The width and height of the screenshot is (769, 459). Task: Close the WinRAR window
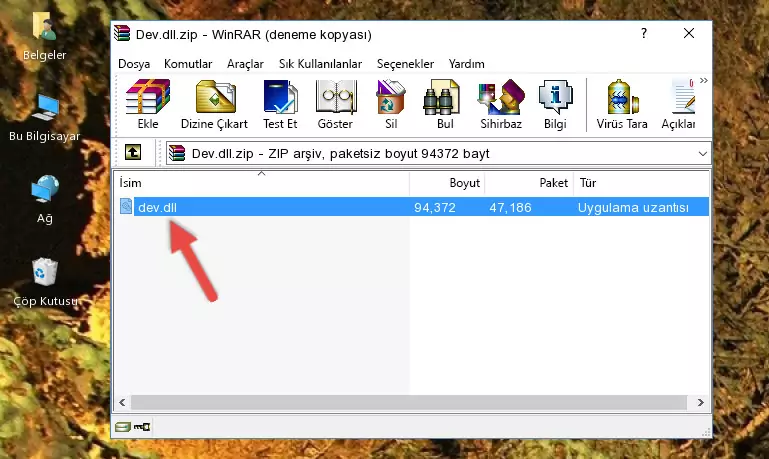click(x=689, y=33)
